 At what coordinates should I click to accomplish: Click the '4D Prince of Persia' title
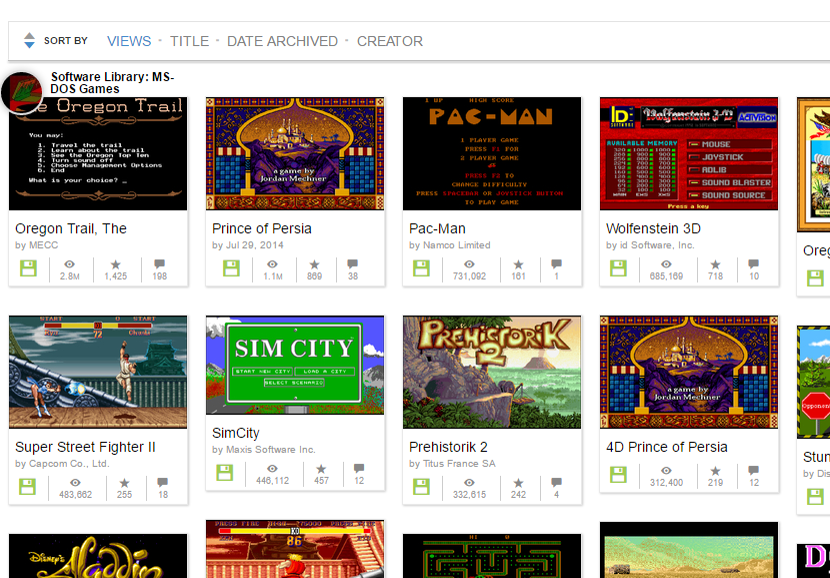coord(666,447)
